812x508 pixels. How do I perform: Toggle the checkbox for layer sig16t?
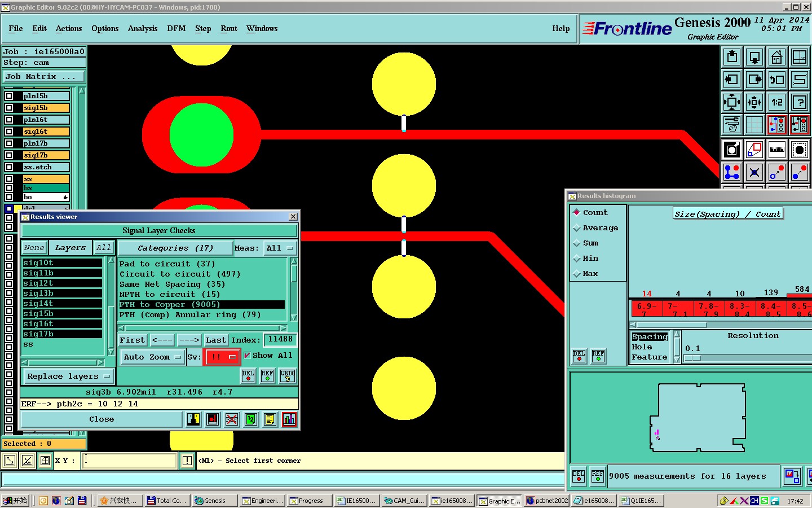point(9,132)
